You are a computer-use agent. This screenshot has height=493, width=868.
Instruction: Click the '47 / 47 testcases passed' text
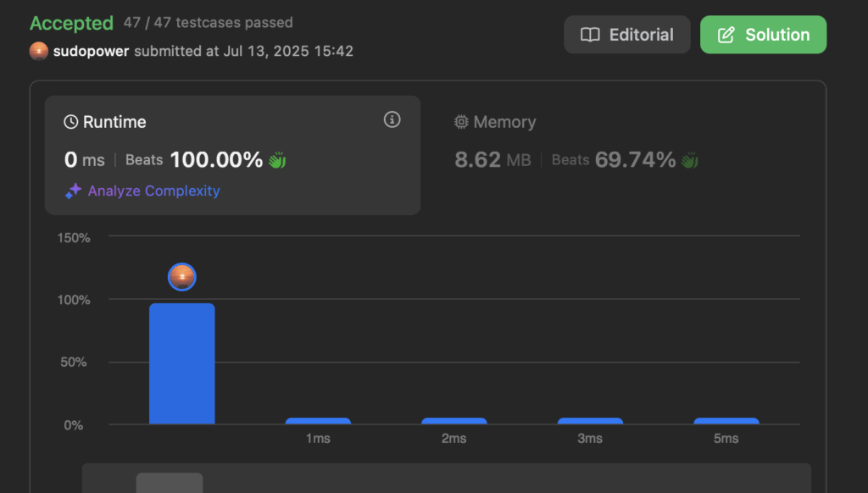pos(209,23)
